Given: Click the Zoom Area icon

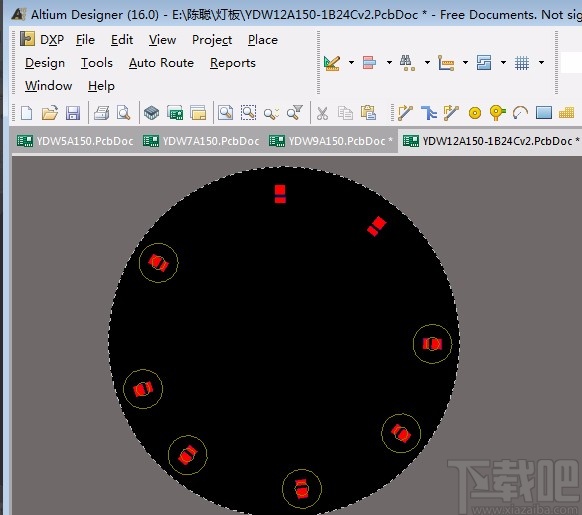Looking at the screenshot, I should click(248, 113).
